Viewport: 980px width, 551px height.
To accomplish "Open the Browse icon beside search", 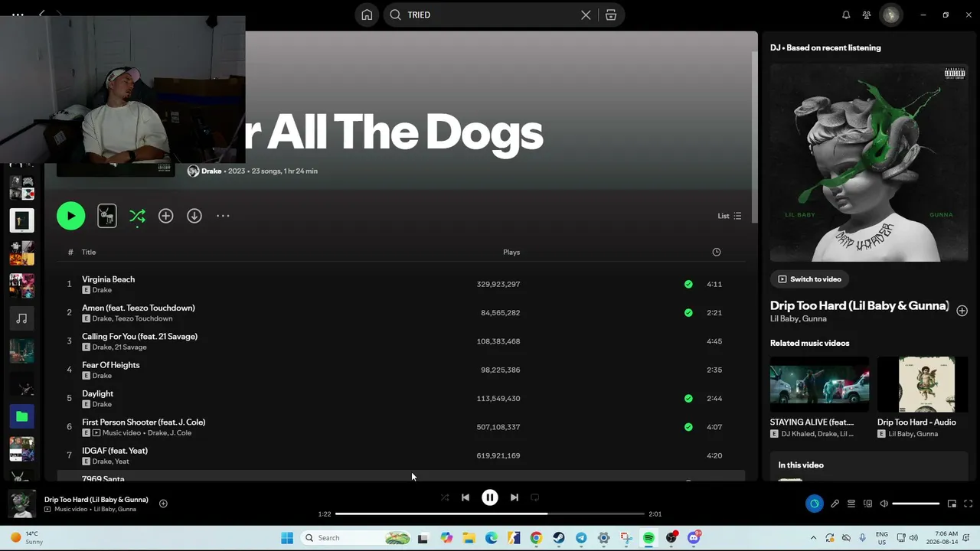I will [611, 15].
